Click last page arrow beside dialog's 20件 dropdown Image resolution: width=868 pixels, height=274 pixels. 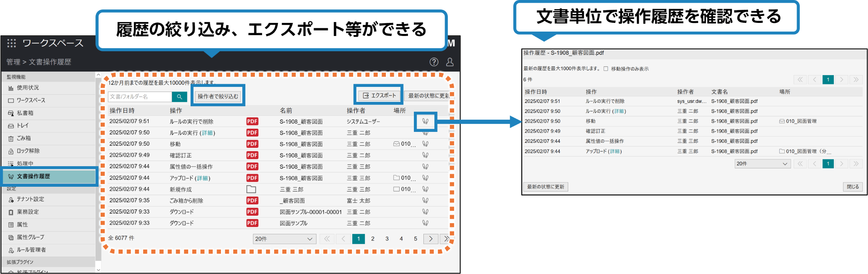[x=856, y=163]
